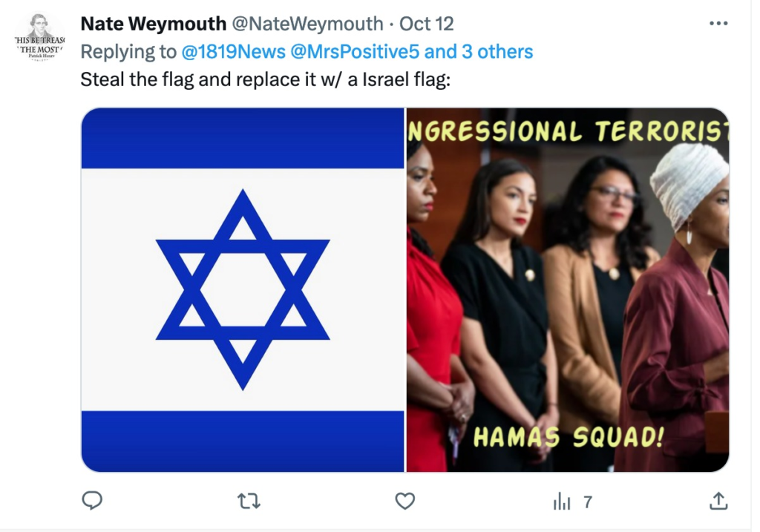Viewport: 760px width, 532px height.
Task: Open the Oct 12 timestamp
Action: pos(426,24)
